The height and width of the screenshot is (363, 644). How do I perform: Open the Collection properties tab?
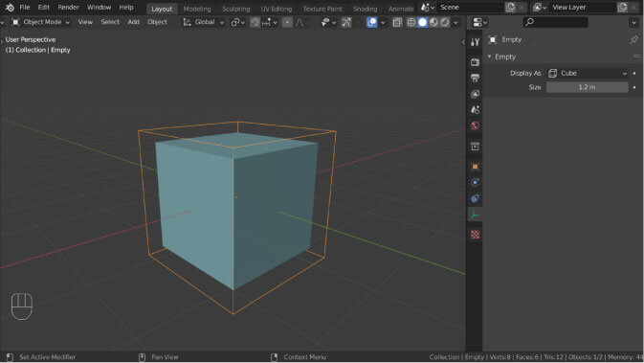(476, 147)
